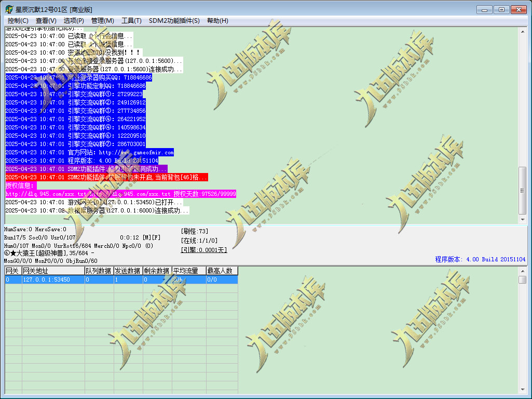Minimize the 星辰沉默 server window
This screenshot has width=532, height=399.
click(x=484, y=9)
